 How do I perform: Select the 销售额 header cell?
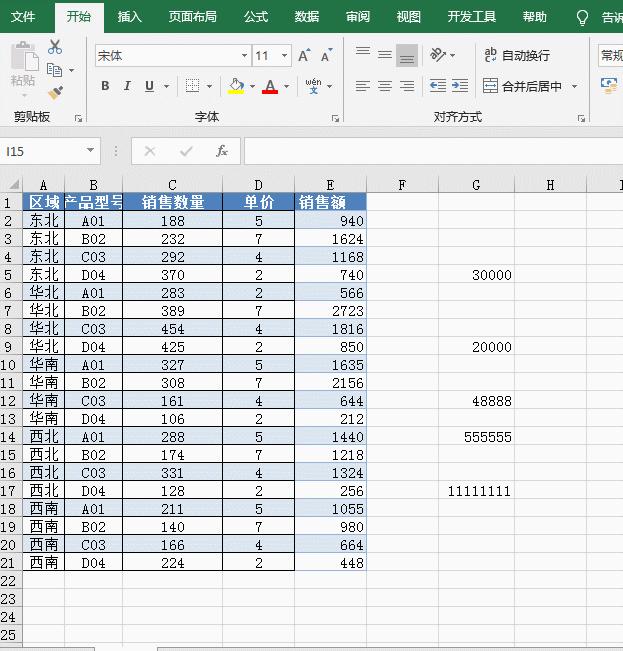[330, 202]
